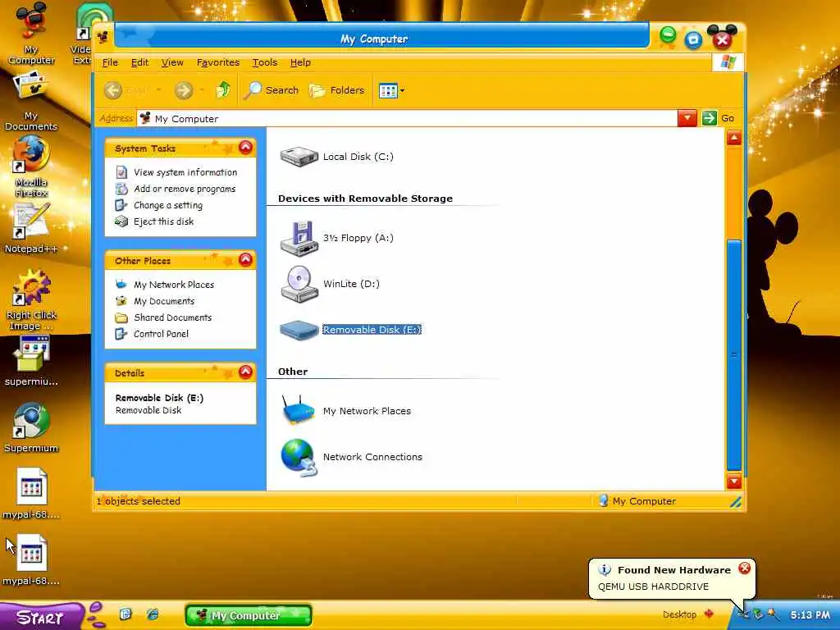The height and width of the screenshot is (630, 840).
Task: Toggle the Folders pane
Action: coord(337,90)
